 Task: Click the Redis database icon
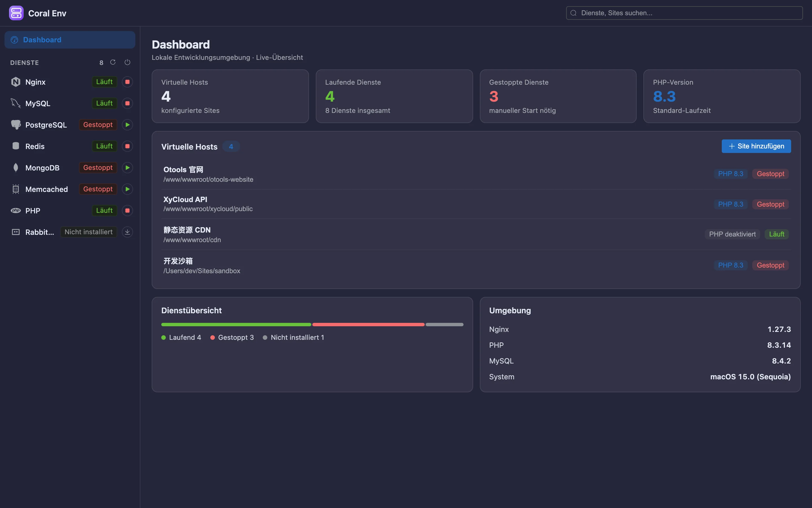16,146
